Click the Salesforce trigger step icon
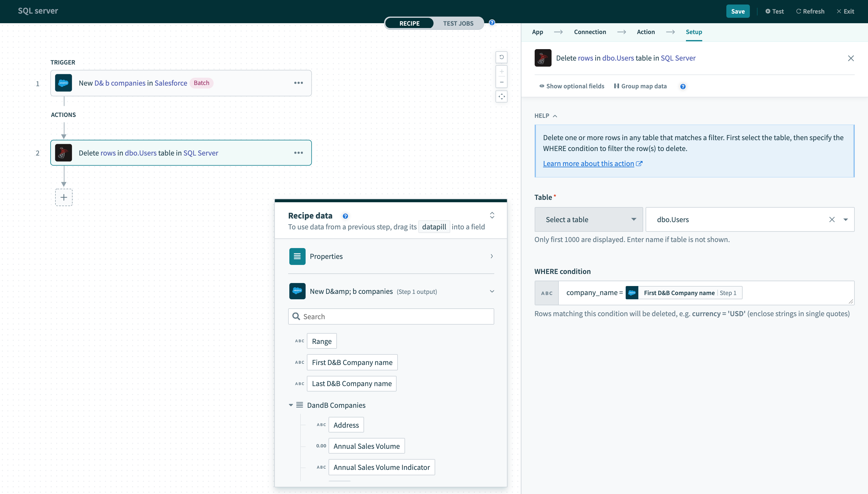 [63, 83]
